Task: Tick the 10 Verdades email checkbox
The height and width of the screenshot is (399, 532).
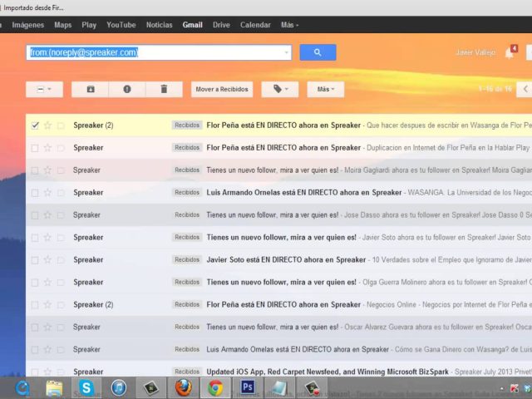Action: click(x=35, y=260)
